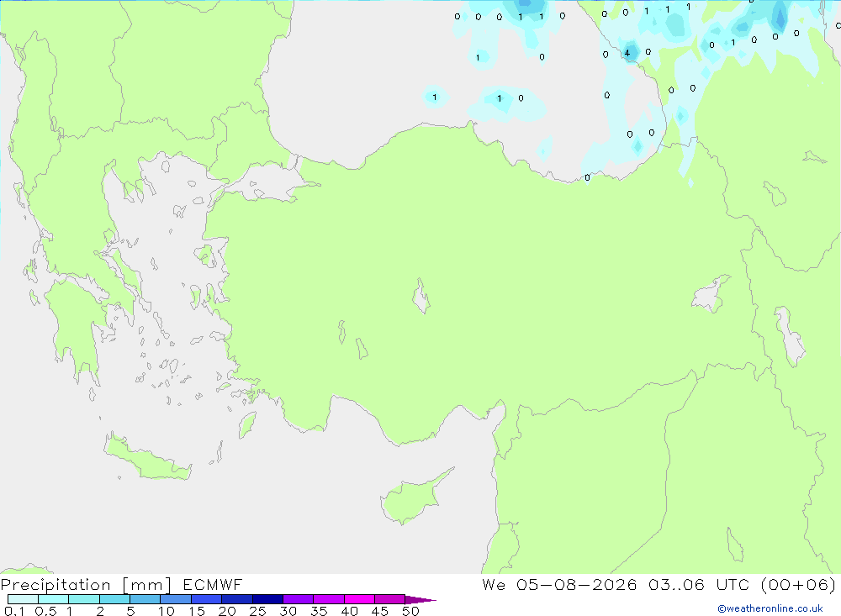Click the above-50 arrow tip of legend
Image resolution: width=841 pixels, height=616 pixels.
pos(420,600)
